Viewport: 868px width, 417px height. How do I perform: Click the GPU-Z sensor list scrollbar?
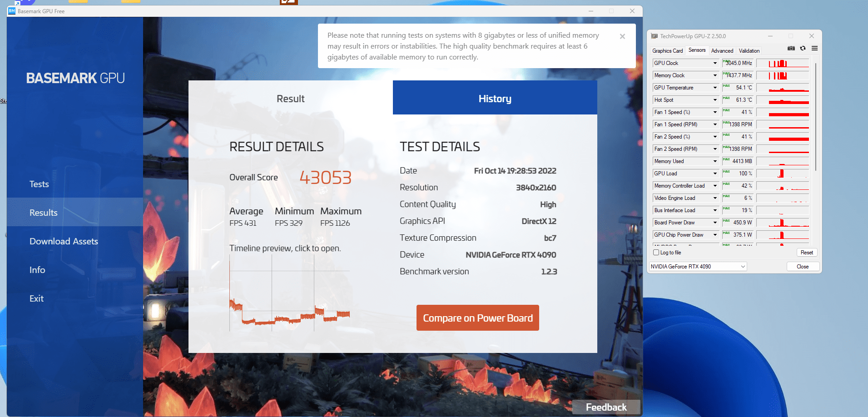(x=816, y=117)
